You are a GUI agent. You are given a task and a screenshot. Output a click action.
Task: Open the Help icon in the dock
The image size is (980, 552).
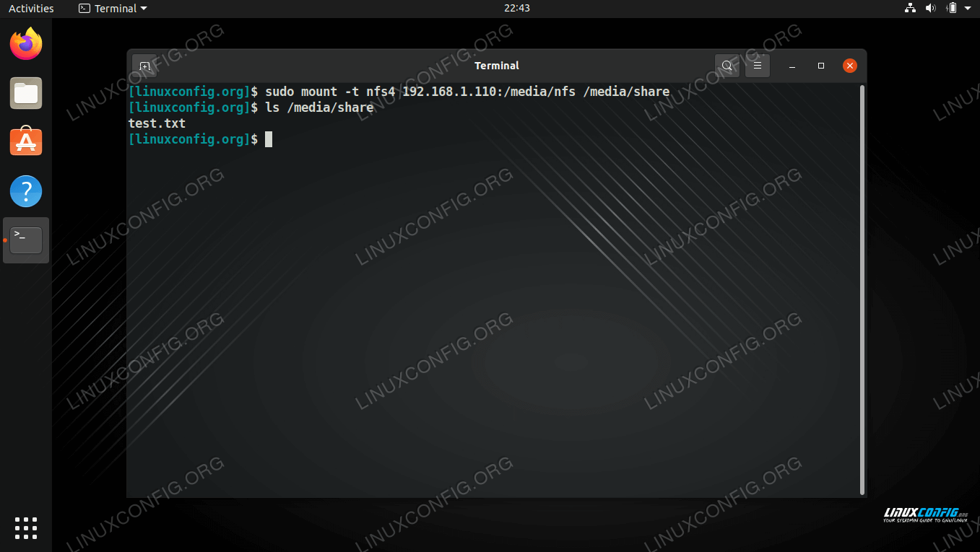[x=26, y=191]
